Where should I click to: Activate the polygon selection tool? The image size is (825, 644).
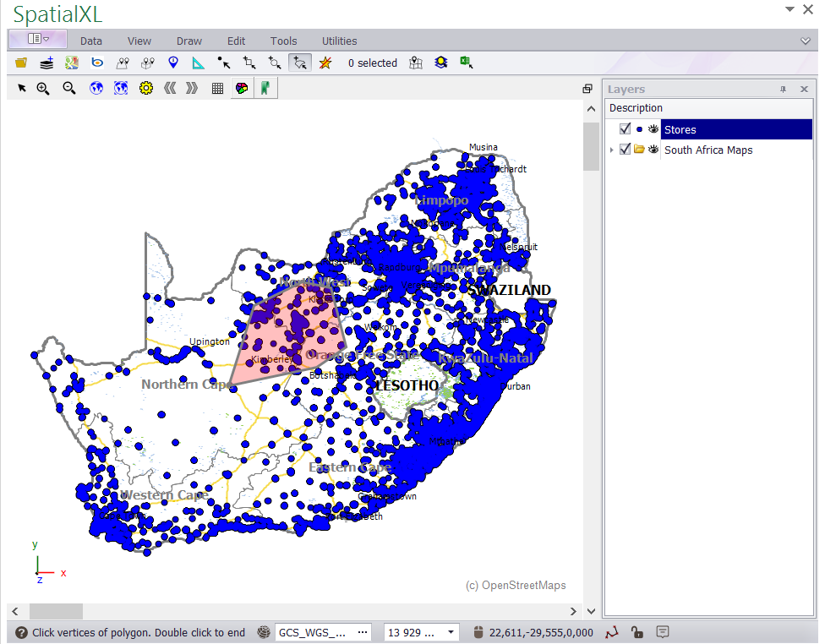[x=299, y=63]
